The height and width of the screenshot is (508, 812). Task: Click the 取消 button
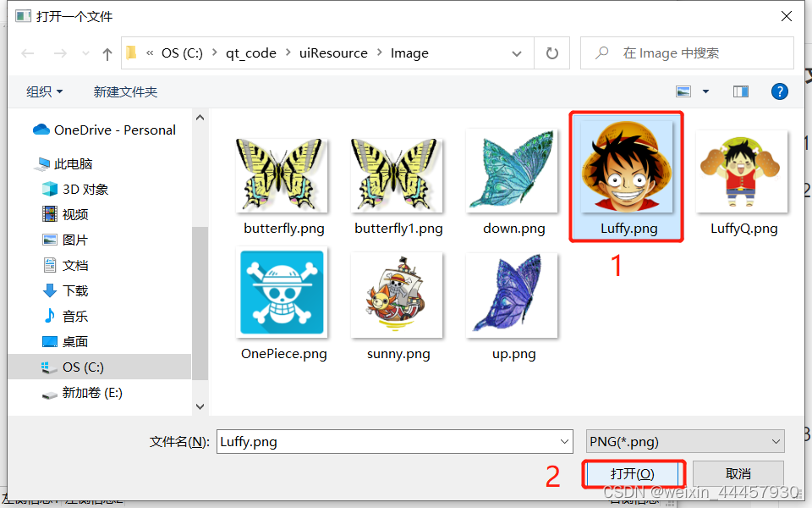tap(738, 474)
